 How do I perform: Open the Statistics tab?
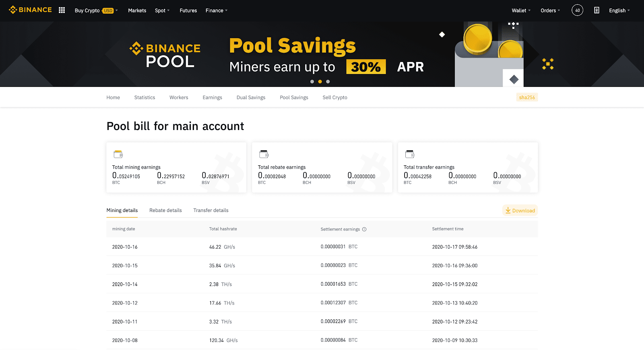click(x=144, y=97)
